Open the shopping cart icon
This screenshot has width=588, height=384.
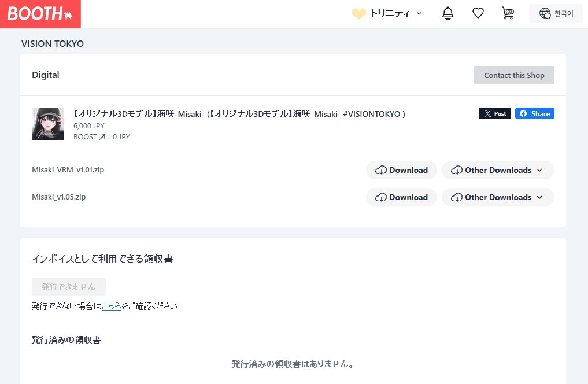(x=508, y=13)
